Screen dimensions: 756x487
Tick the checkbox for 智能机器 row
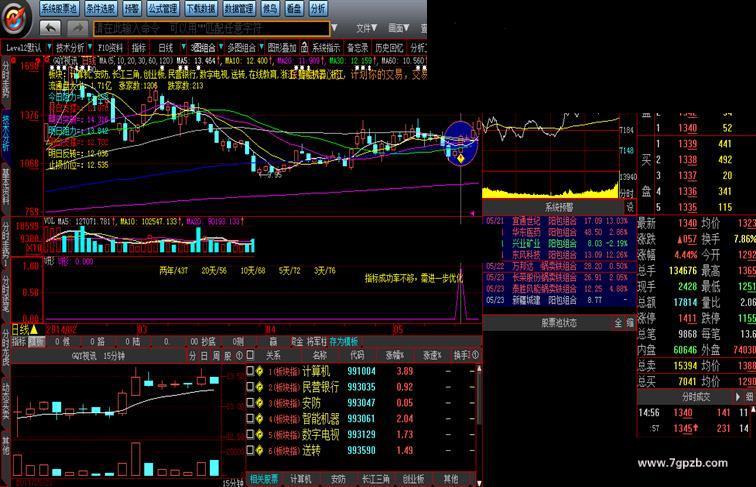point(250,419)
